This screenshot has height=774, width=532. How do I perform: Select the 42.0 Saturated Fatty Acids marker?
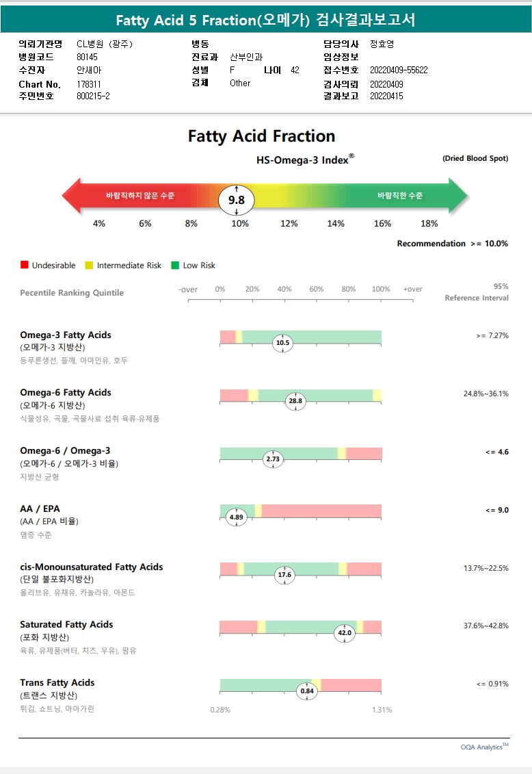[345, 633]
